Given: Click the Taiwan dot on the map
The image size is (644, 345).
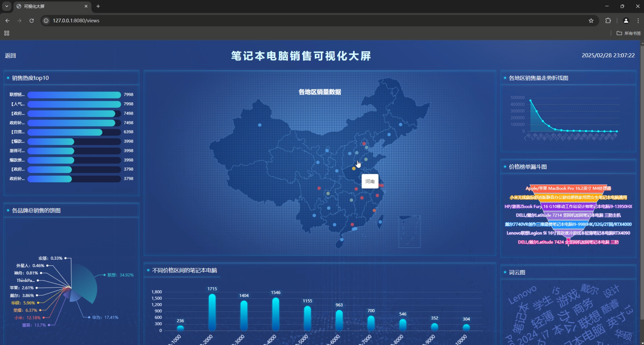Looking at the screenshot, I should click(380, 222).
